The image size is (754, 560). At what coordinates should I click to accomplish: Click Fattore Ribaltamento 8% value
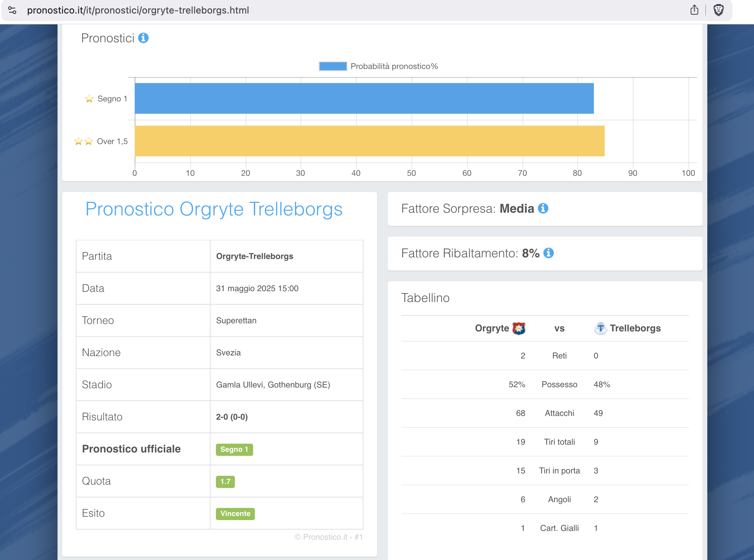click(x=531, y=253)
